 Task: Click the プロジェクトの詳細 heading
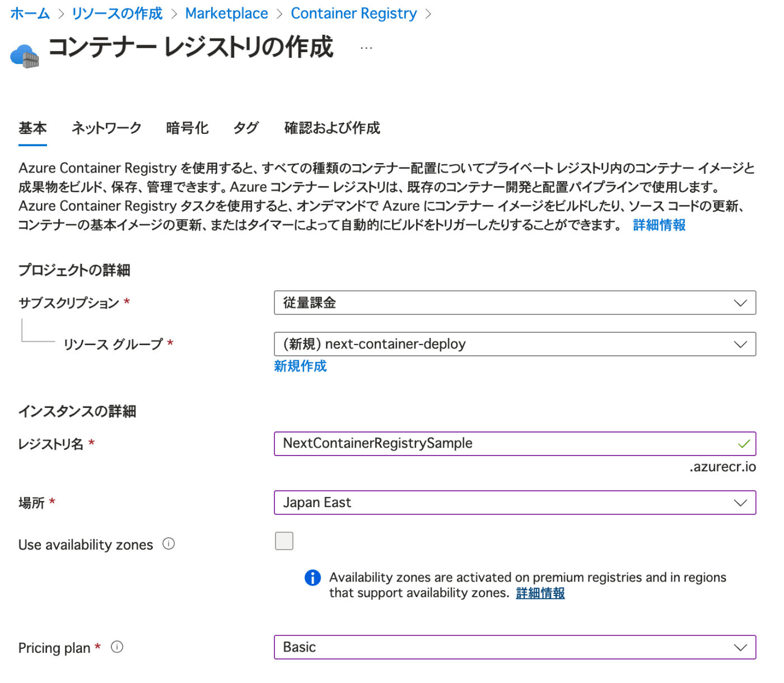[74, 270]
